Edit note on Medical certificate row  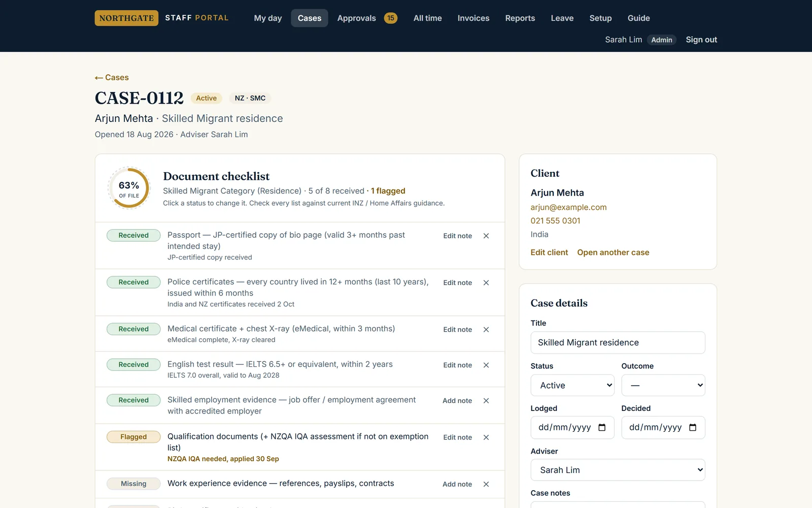pyautogui.click(x=457, y=329)
